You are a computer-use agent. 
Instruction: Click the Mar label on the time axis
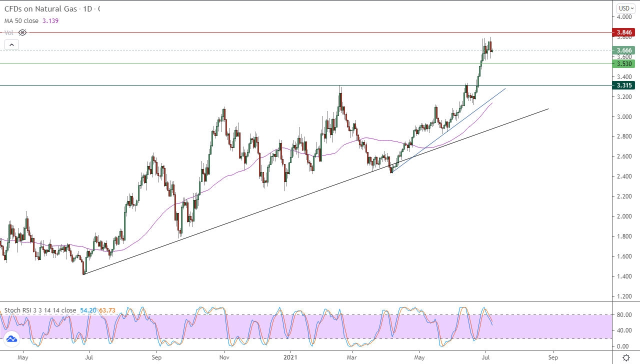[x=352, y=357]
